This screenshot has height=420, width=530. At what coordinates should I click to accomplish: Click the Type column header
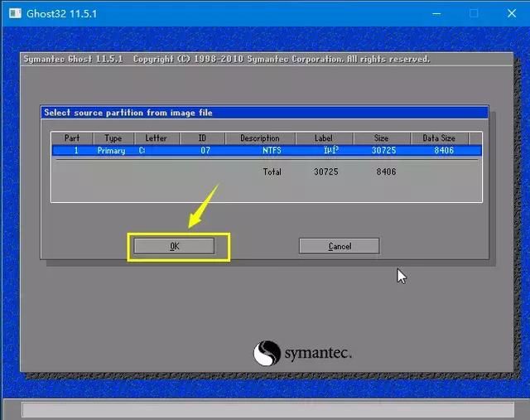[x=113, y=138]
